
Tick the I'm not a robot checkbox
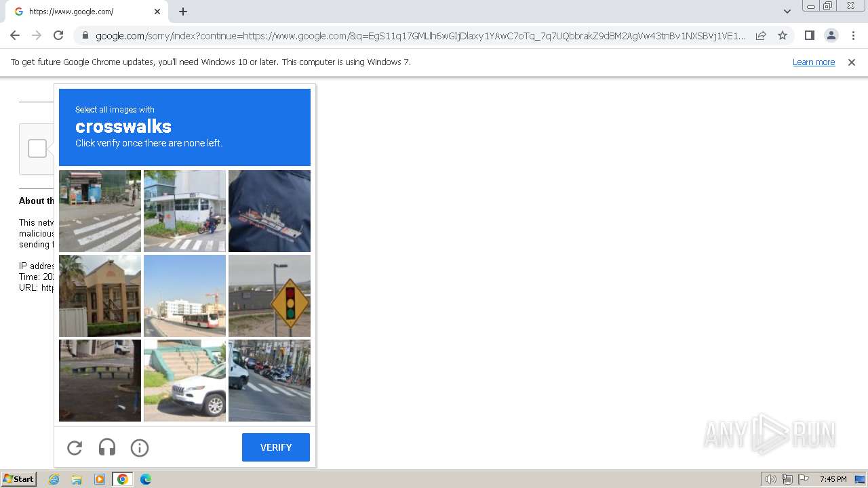pyautogui.click(x=37, y=148)
